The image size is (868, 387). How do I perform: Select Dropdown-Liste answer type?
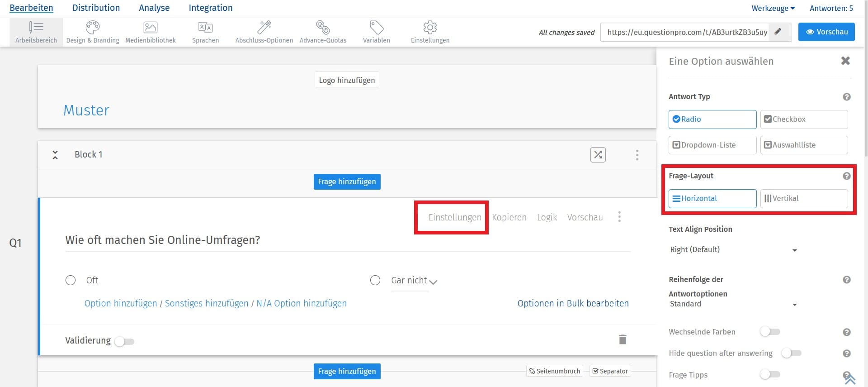point(712,145)
